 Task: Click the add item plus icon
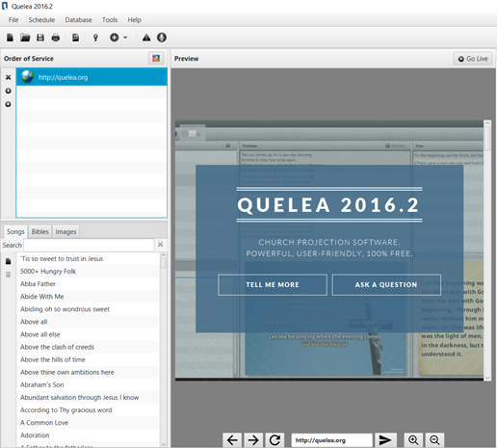pos(115,38)
